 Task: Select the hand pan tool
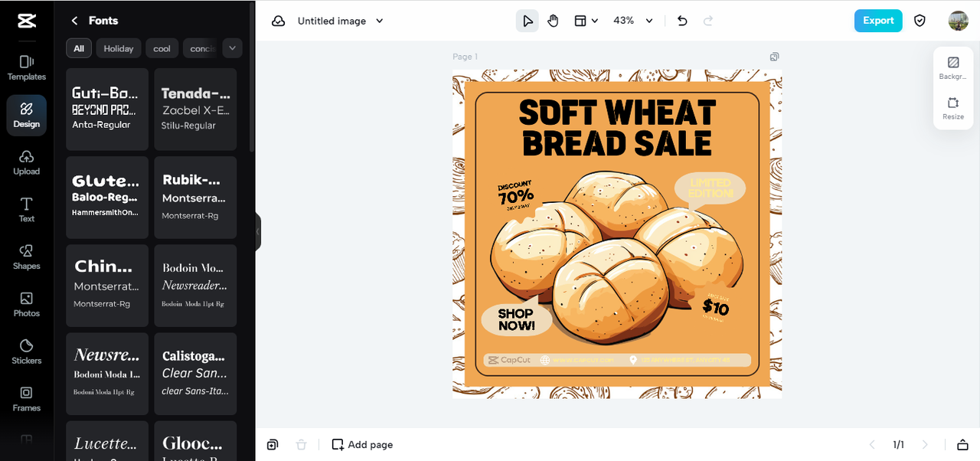pyautogui.click(x=553, y=21)
